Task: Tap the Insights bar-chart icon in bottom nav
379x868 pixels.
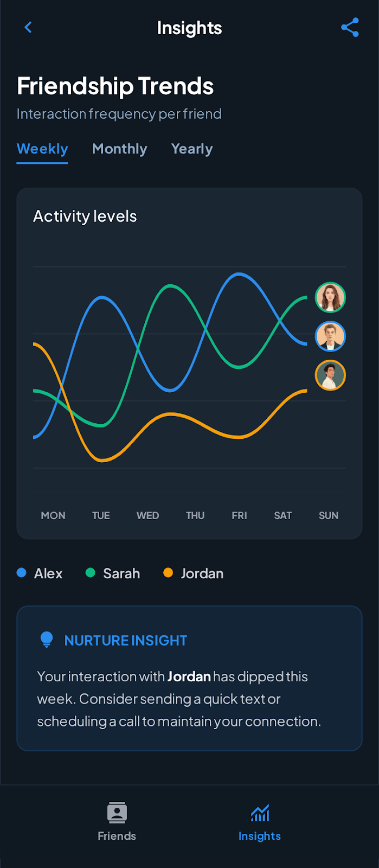Action: (x=260, y=812)
